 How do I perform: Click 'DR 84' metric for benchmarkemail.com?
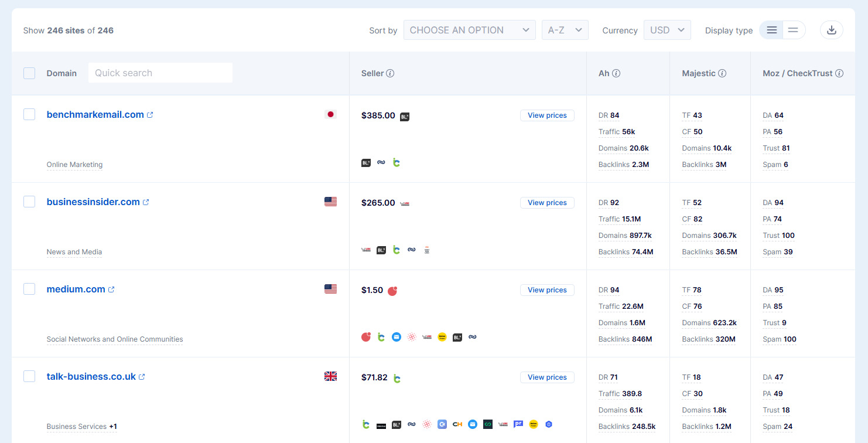609,115
